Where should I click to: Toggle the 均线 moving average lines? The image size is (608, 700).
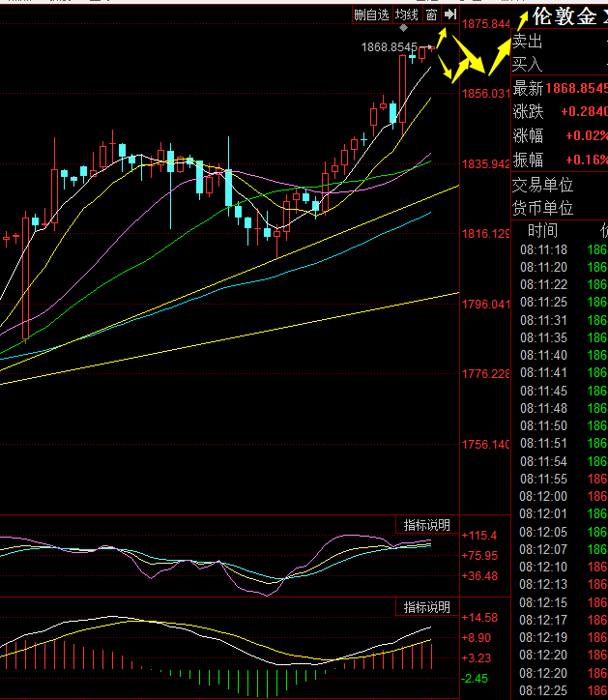point(407,15)
